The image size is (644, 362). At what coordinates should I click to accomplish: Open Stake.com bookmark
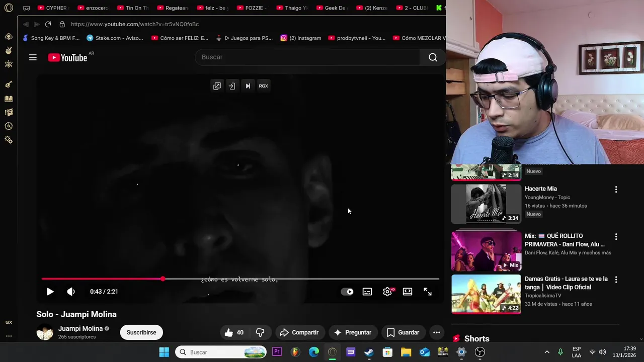(x=115, y=38)
